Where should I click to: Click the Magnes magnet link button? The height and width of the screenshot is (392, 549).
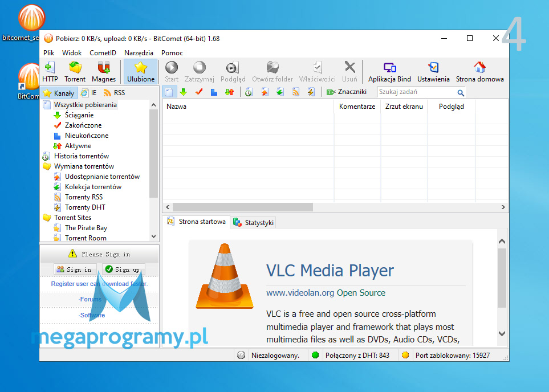click(104, 72)
